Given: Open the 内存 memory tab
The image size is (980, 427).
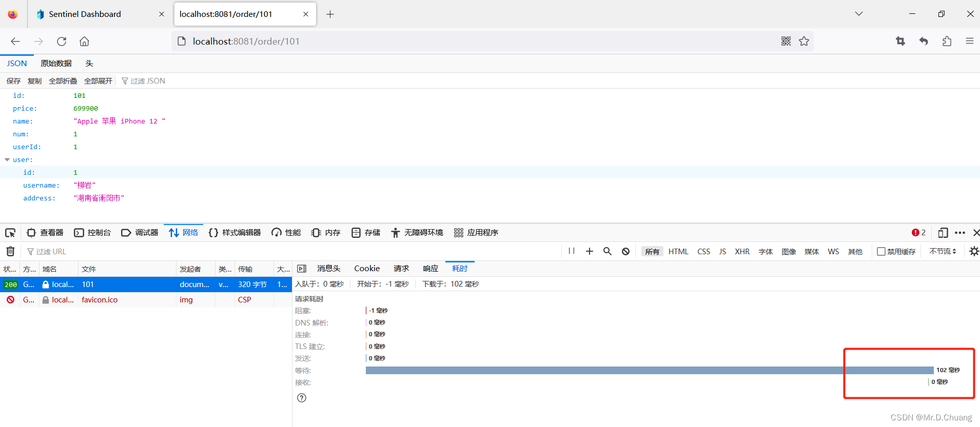Looking at the screenshot, I should point(326,233).
